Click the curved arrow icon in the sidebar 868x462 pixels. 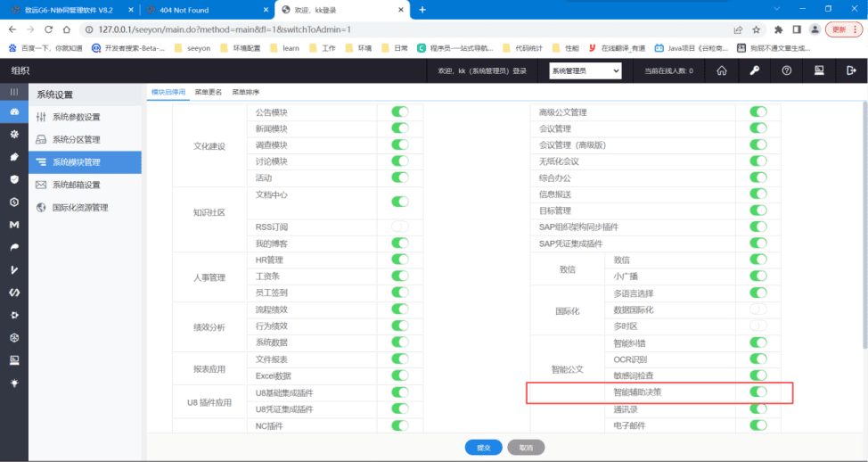14,247
